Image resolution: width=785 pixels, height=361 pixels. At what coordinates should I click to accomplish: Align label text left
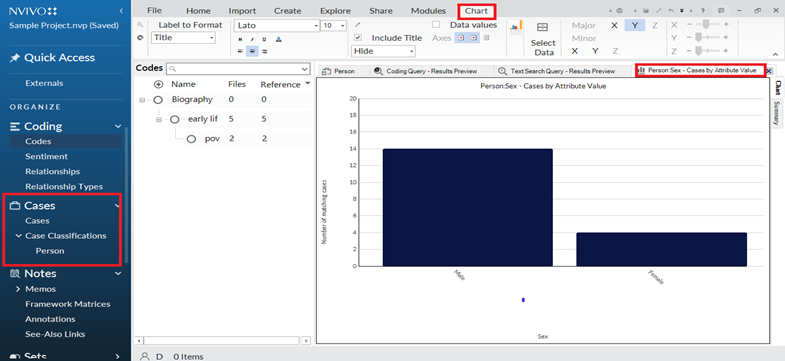[x=240, y=51]
